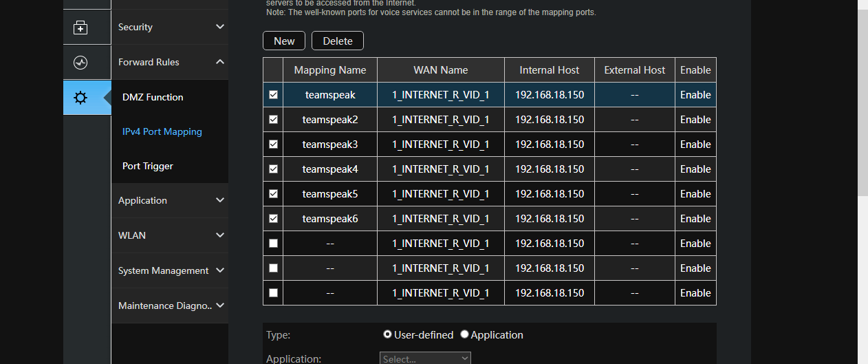Select the gear settings sidebar icon

(80, 98)
